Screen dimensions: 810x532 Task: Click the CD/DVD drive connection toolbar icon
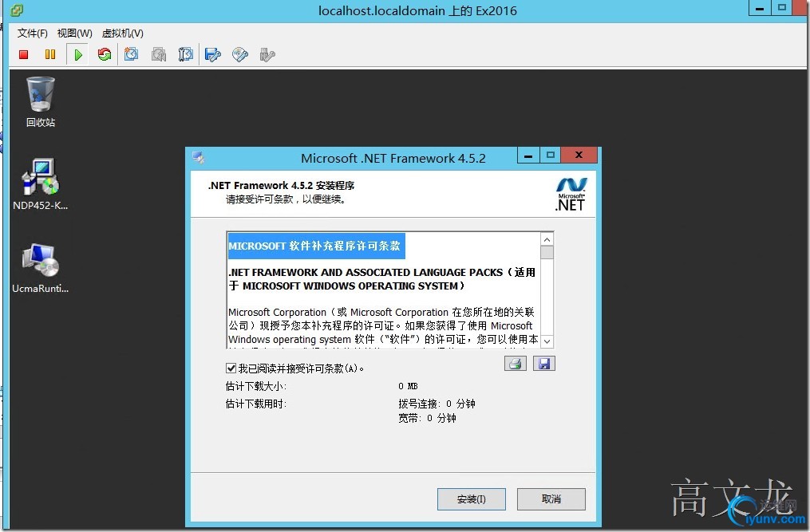coord(240,54)
